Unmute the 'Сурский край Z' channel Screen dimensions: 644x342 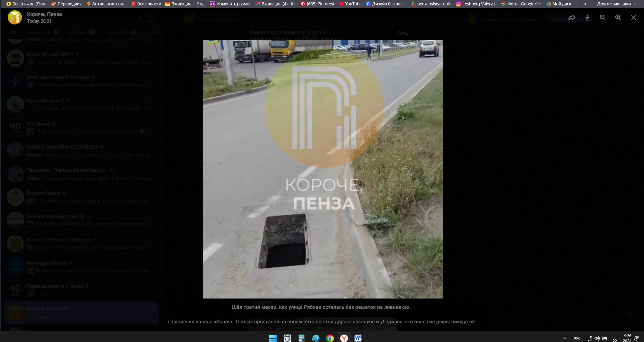click(x=68, y=100)
